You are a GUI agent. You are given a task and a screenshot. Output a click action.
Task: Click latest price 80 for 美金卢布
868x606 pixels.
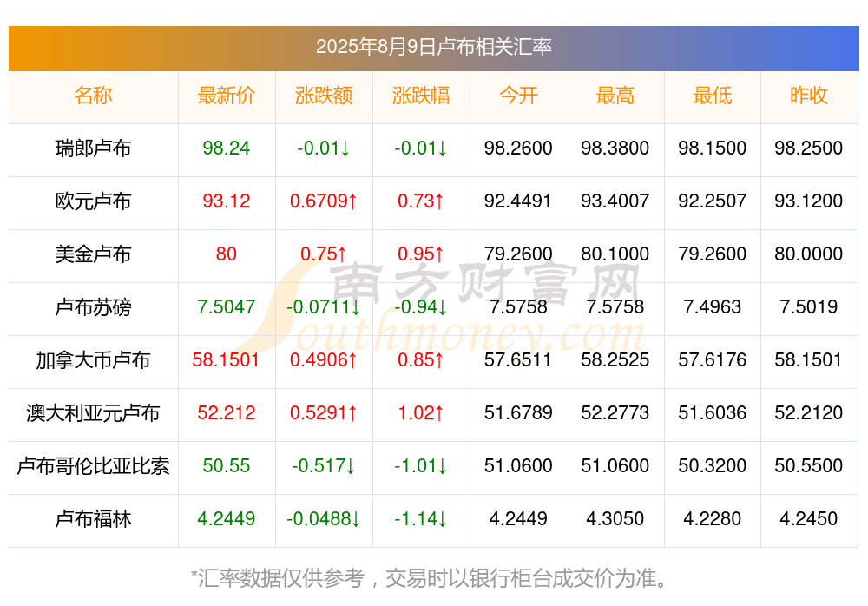pyautogui.click(x=226, y=254)
